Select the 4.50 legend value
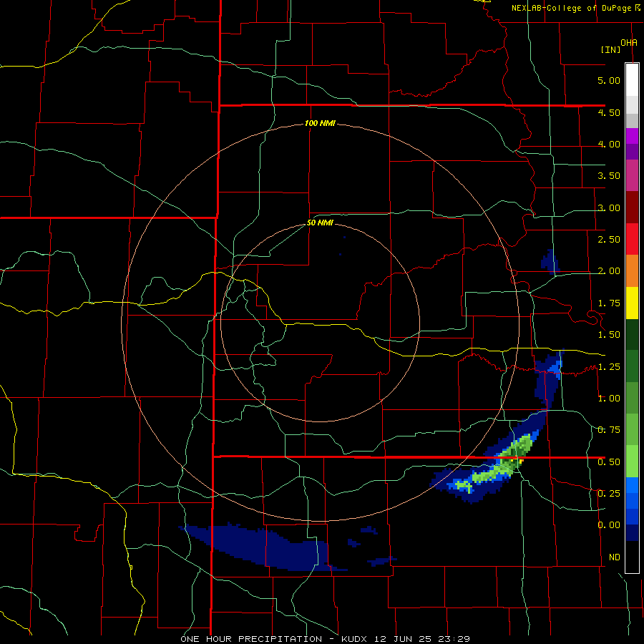 (x=609, y=112)
